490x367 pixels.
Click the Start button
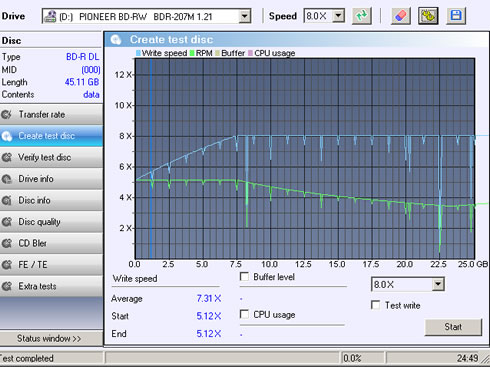click(x=453, y=327)
